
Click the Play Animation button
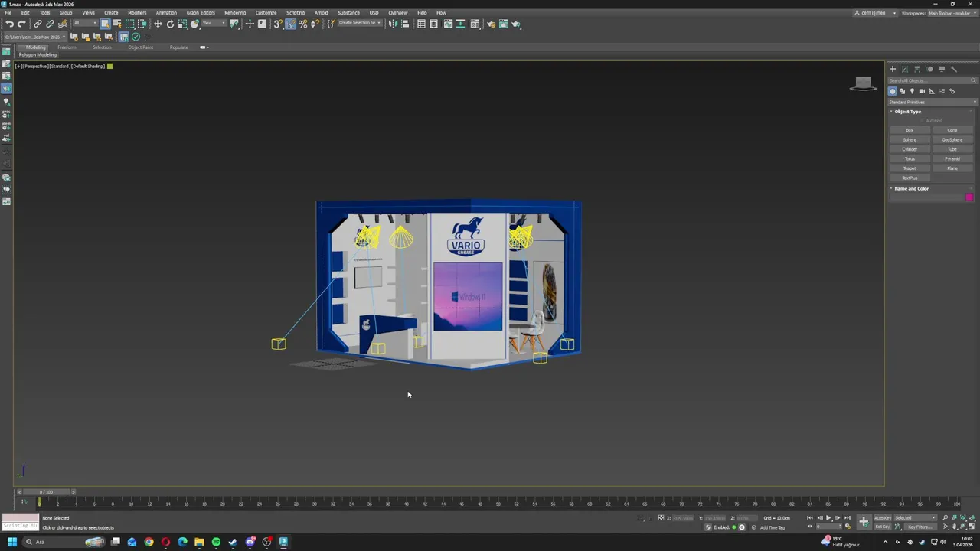click(828, 518)
